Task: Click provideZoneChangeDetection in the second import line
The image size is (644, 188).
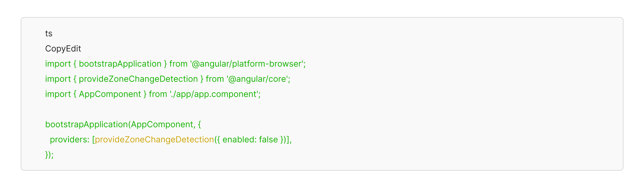Action: pos(138,79)
